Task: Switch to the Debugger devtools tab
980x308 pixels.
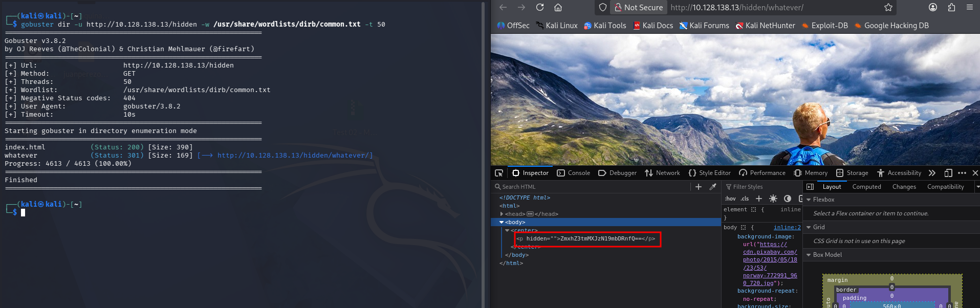Action: pos(617,173)
